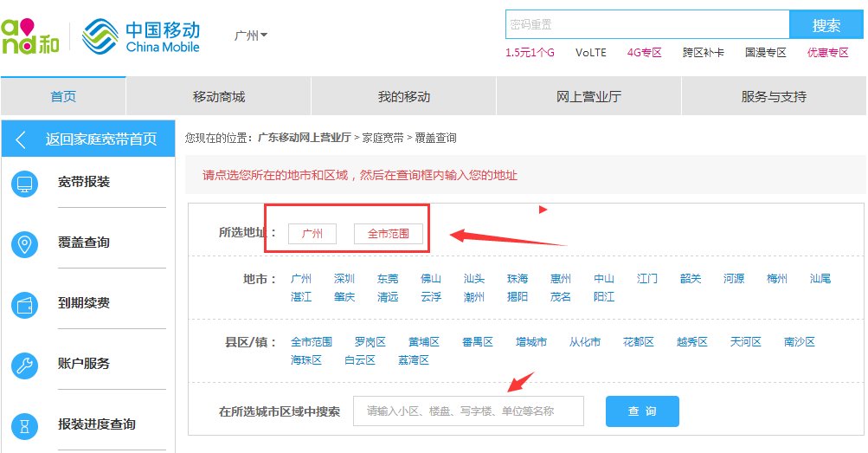
Task: Choose city 清远
Action: (x=388, y=297)
